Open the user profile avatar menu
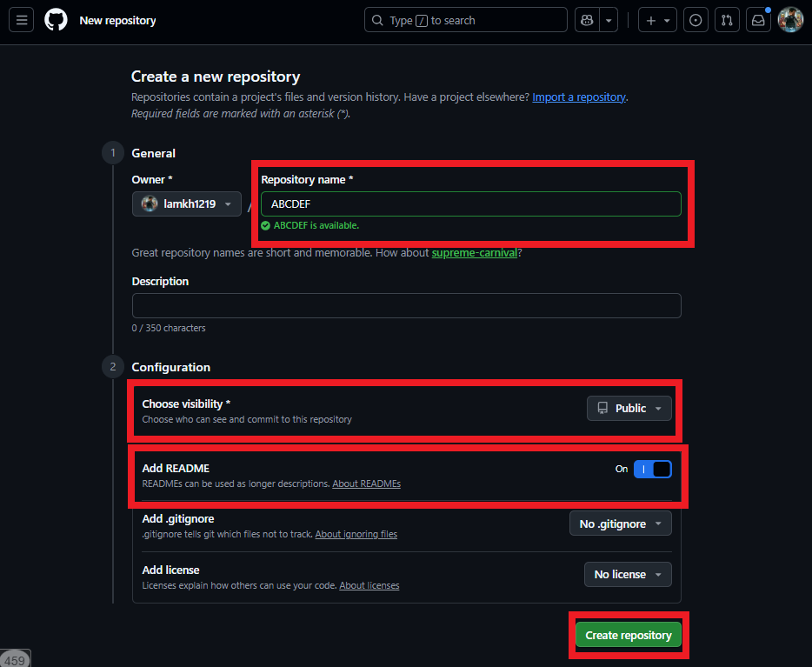812x667 pixels. click(x=790, y=20)
